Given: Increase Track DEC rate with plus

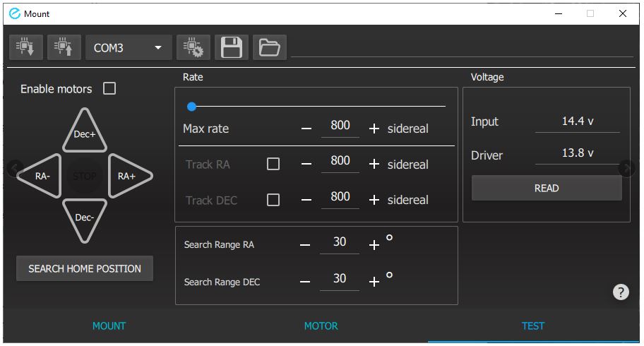Looking at the screenshot, I should point(374,200).
